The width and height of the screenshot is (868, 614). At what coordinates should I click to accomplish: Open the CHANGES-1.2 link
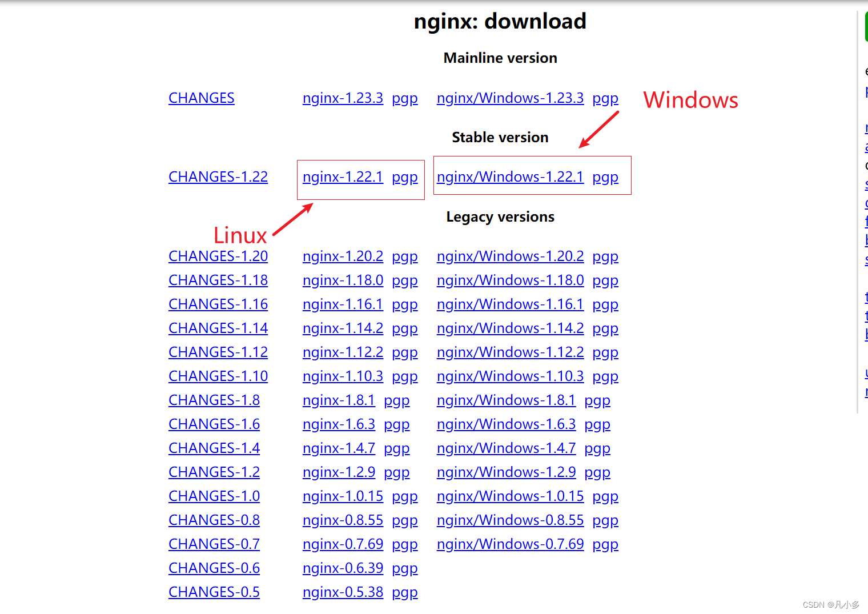click(214, 472)
